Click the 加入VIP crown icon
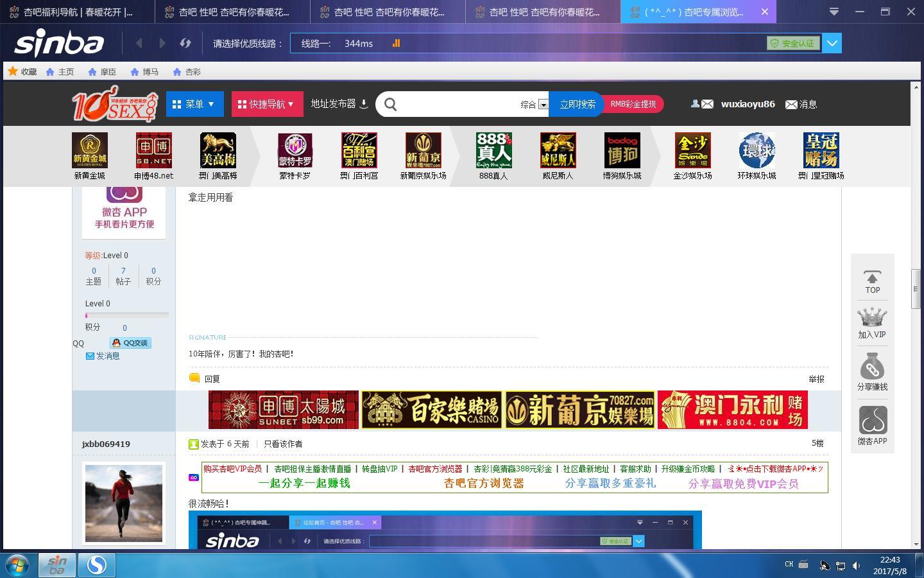Screen dimensions: 924x578 pos(872,317)
